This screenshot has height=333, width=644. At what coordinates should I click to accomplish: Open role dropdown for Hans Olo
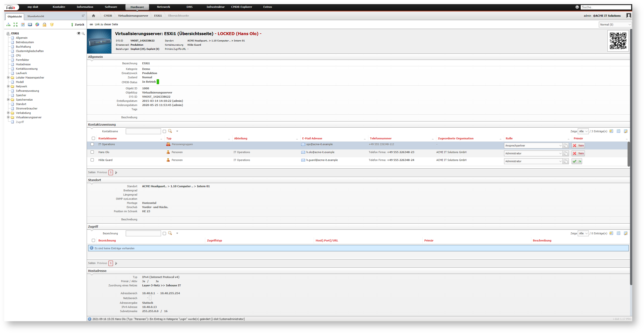[x=533, y=154]
